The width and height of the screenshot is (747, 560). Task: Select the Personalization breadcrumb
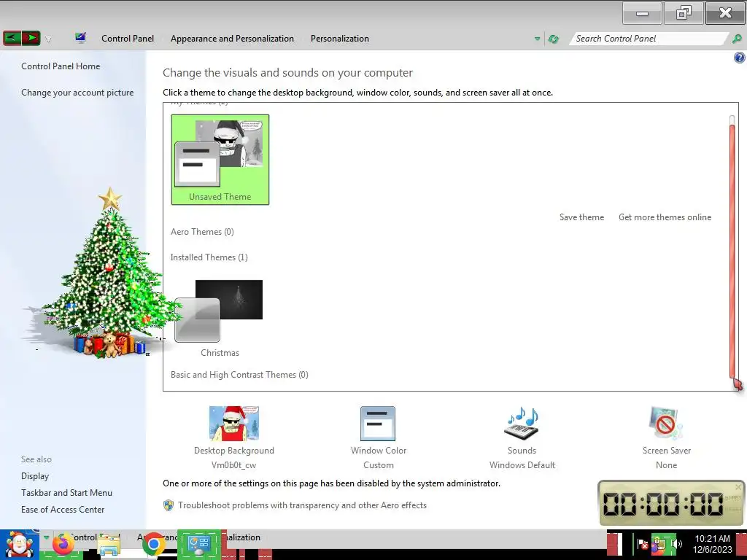point(340,39)
